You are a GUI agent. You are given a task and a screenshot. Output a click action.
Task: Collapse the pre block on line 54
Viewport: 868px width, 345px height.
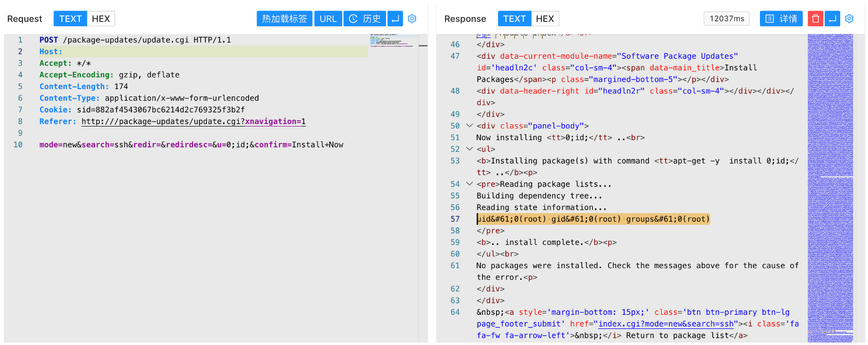click(469, 184)
